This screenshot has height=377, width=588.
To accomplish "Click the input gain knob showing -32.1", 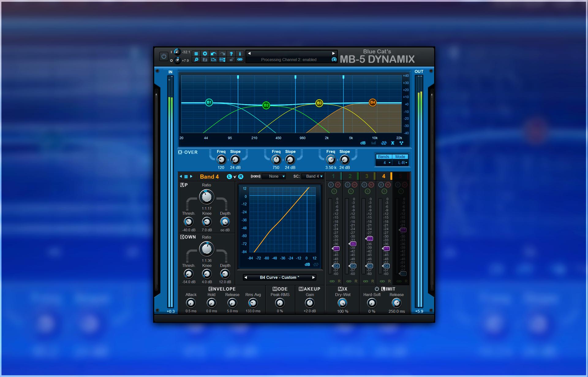I will [x=177, y=52].
